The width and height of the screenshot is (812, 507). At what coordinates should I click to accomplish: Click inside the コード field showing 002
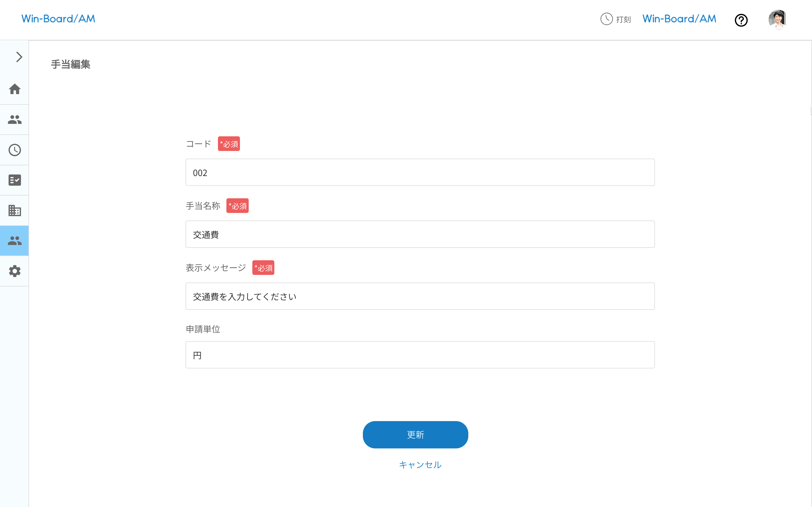coord(420,172)
